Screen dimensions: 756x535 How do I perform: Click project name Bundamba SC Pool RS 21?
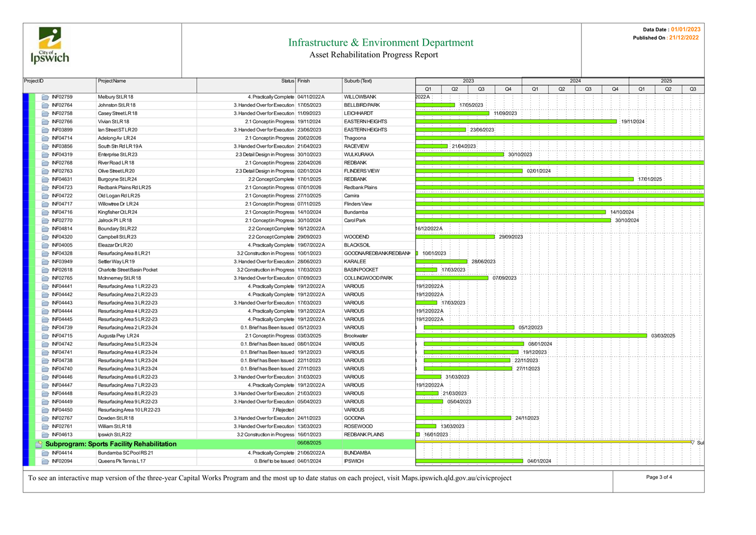coord(125,453)
